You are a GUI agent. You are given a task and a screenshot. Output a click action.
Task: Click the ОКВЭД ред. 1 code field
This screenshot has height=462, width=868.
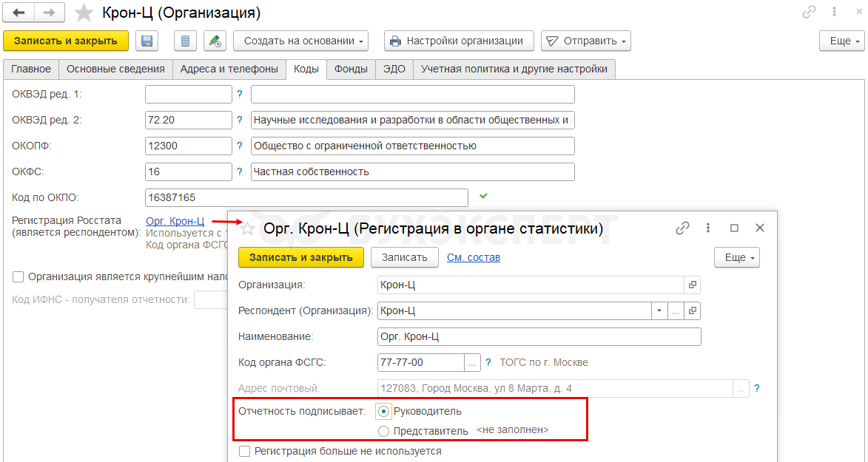(188, 94)
